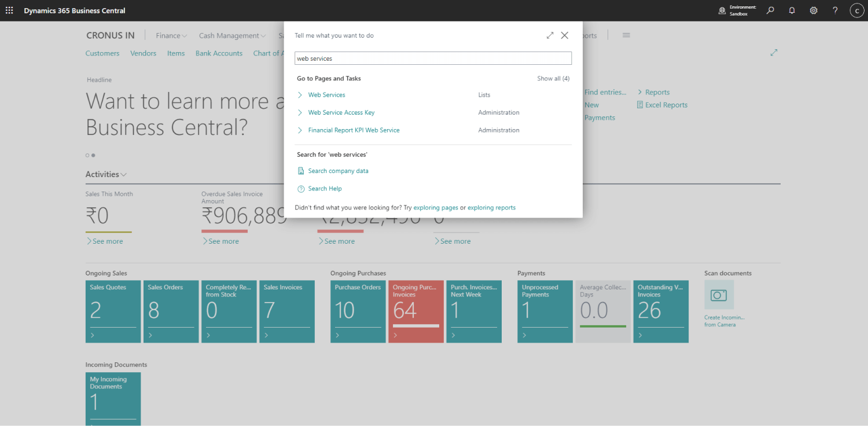The width and height of the screenshot is (868, 426).
Task: Open the Purchase Orders tile
Action: pyautogui.click(x=358, y=311)
